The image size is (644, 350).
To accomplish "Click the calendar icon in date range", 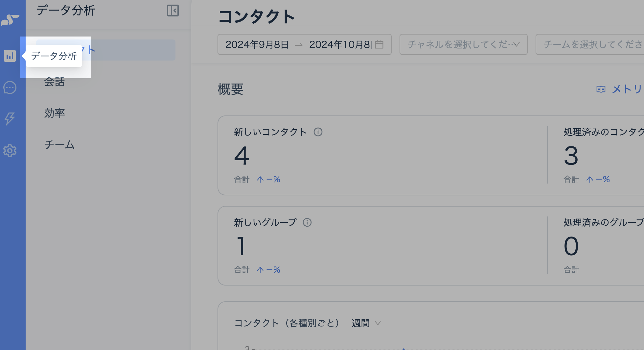I will [379, 44].
